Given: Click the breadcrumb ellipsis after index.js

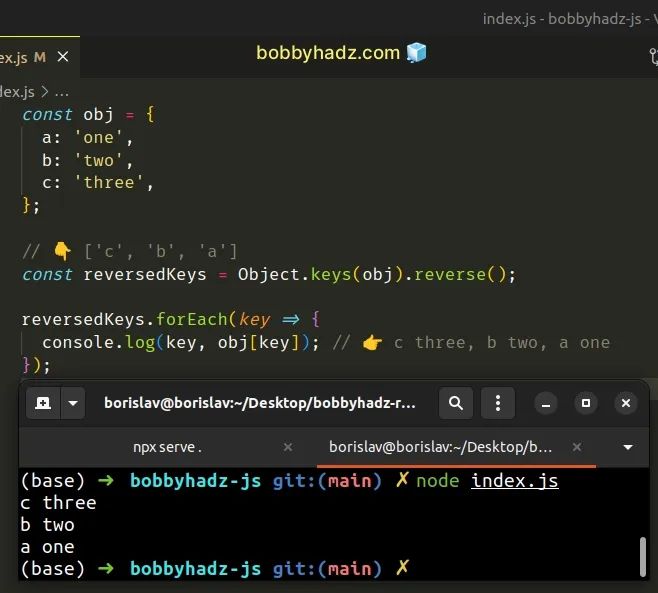Looking at the screenshot, I should tap(62, 92).
